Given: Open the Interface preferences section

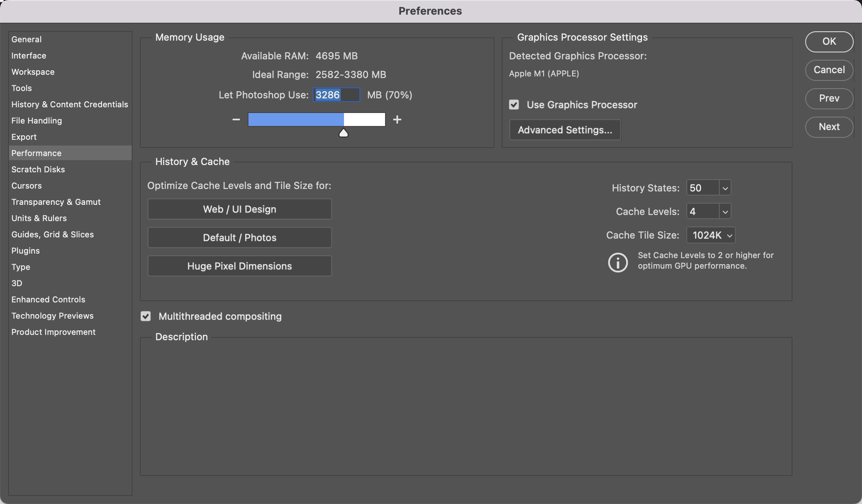Looking at the screenshot, I should 29,56.
